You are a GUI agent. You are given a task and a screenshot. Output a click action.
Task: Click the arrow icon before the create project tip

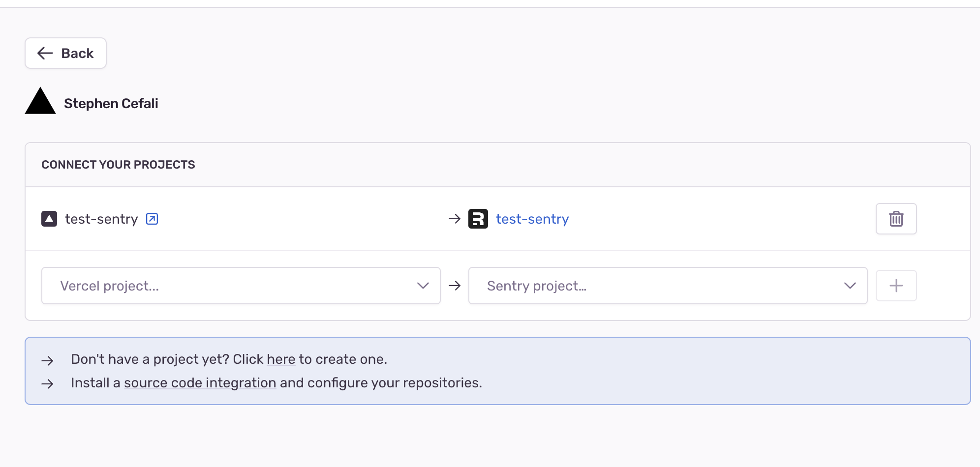(48, 360)
